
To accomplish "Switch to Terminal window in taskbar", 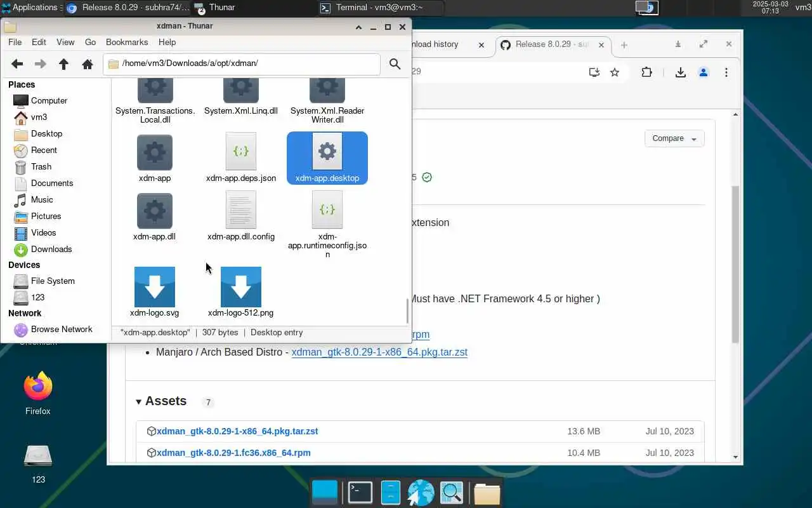I will point(381,8).
